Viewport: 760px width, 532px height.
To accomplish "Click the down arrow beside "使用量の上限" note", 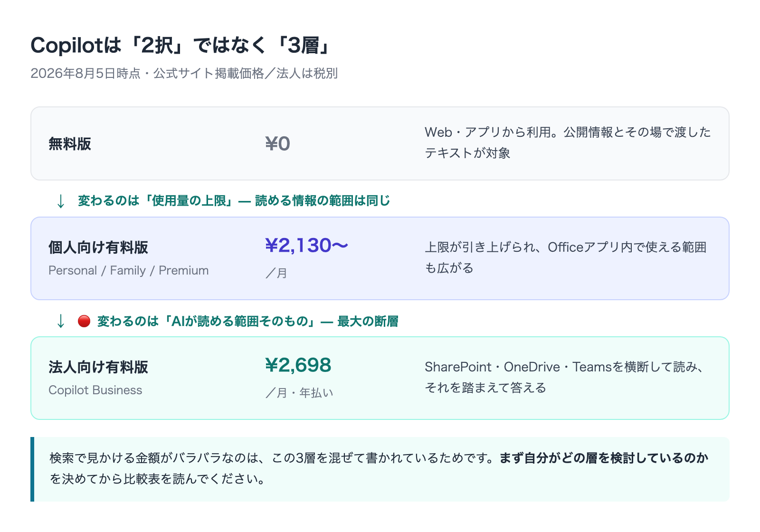I will tap(61, 201).
